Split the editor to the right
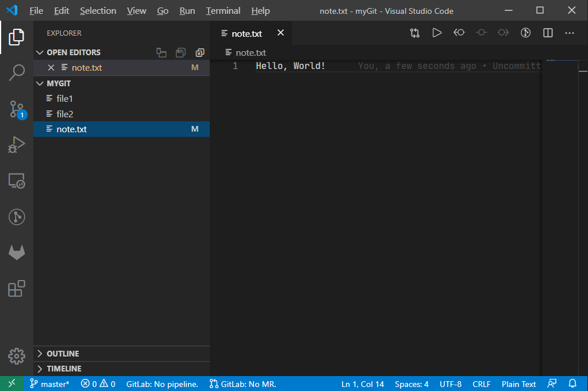The image size is (588, 391). click(x=548, y=33)
